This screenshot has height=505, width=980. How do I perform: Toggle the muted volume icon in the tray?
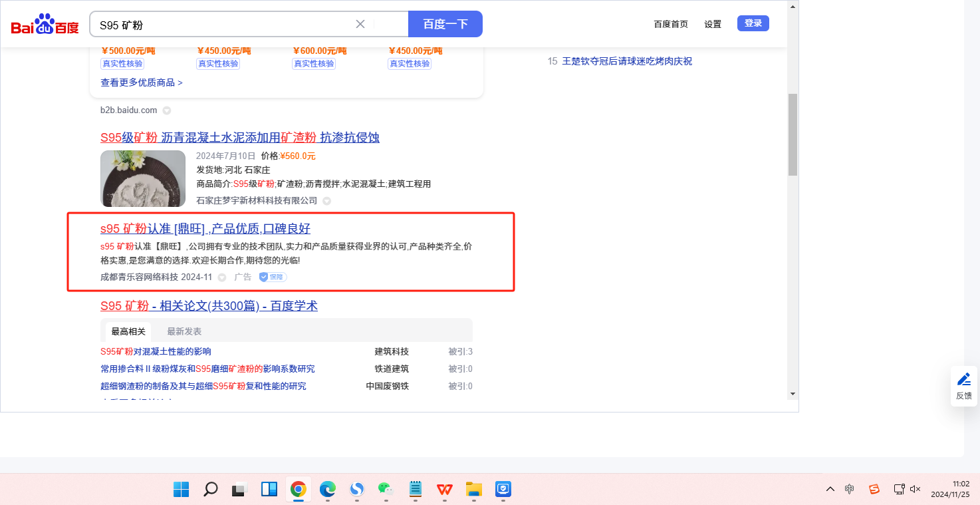[x=916, y=489]
